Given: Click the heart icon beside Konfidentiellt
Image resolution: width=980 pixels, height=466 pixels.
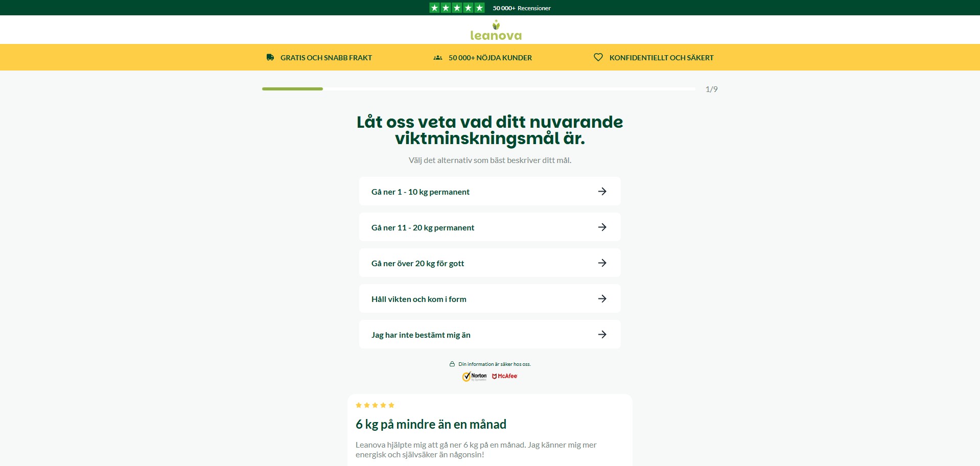Looking at the screenshot, I should tap(598, 57).
